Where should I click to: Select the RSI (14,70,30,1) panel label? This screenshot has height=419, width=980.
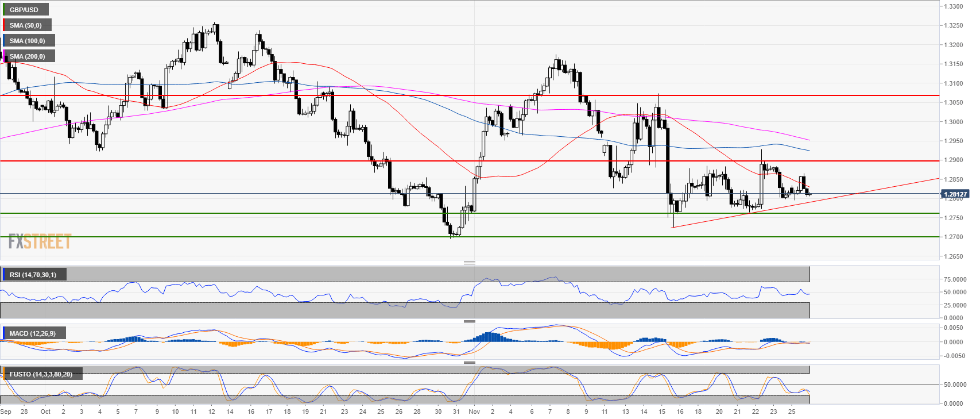pos(33,275)
